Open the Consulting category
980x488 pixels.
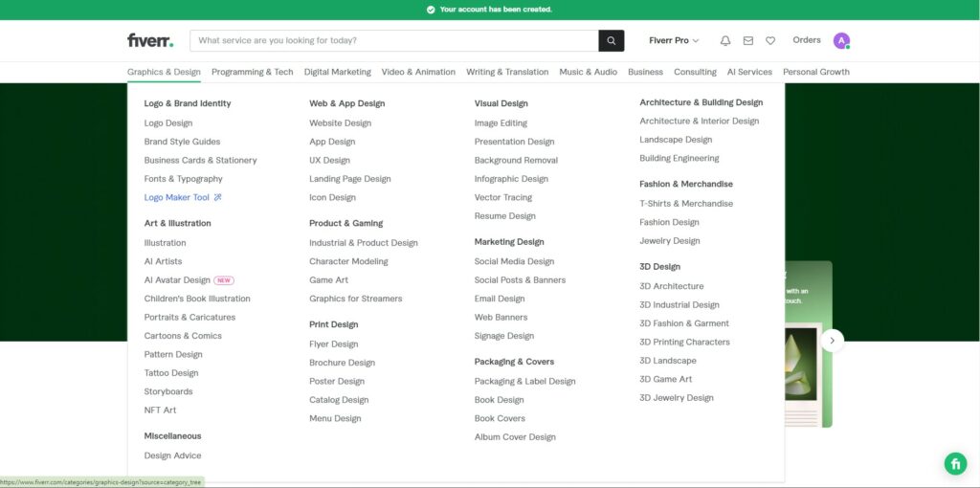pyautogui.click(x=695, y=72)
